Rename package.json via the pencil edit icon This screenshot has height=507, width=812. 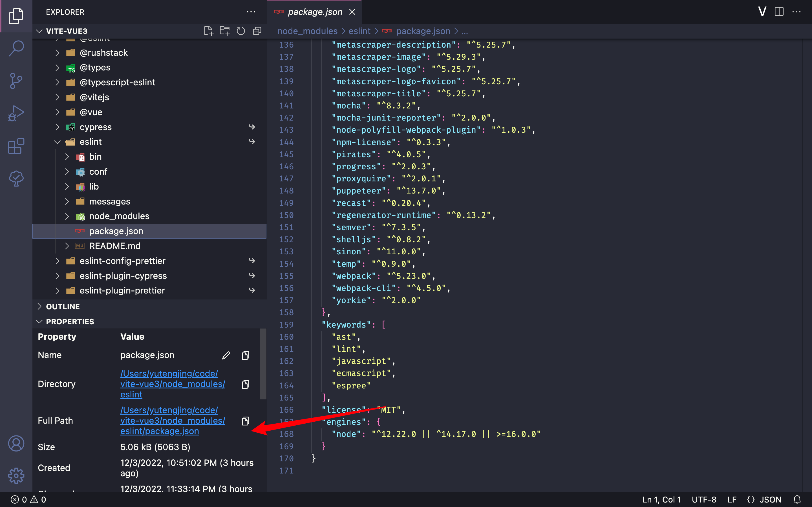point(226,355)
